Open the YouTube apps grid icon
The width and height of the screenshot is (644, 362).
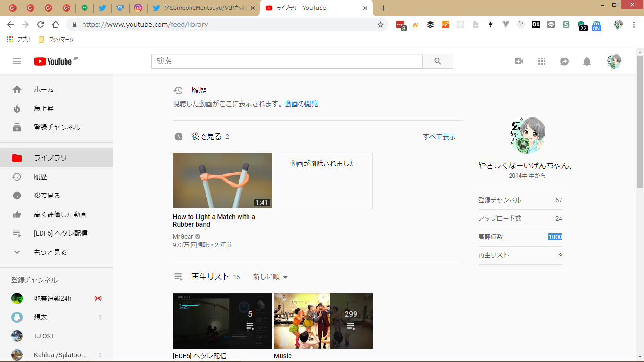point(541,61)
